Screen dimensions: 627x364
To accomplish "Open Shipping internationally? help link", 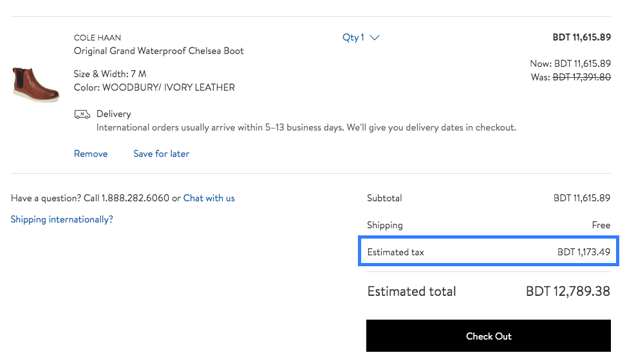I will pyautogui.click(x=62, y=219).
